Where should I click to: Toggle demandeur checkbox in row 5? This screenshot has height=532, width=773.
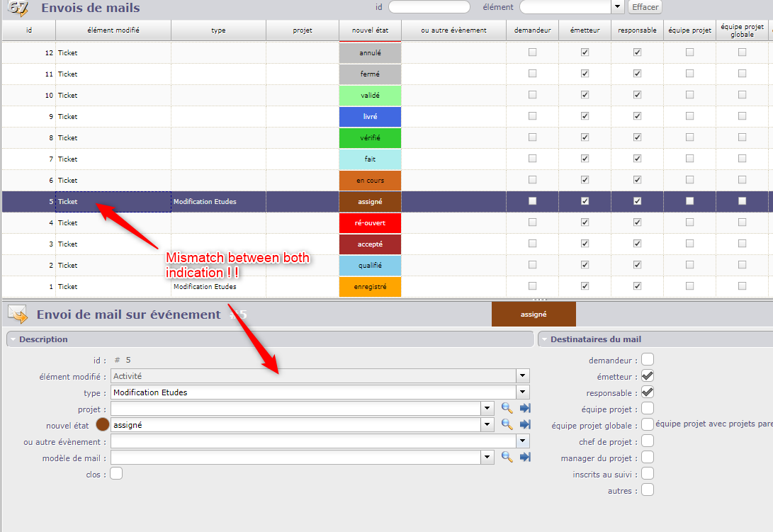[x=532, y=201]
